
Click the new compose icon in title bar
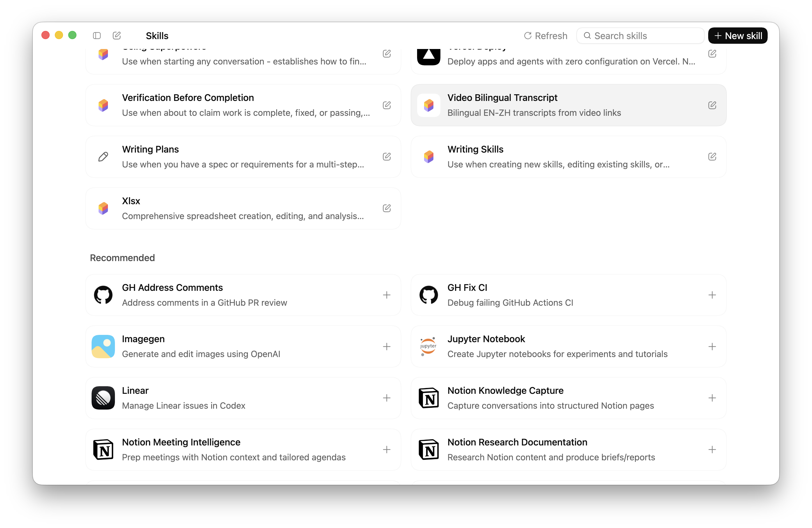click(x=117, y=36)
